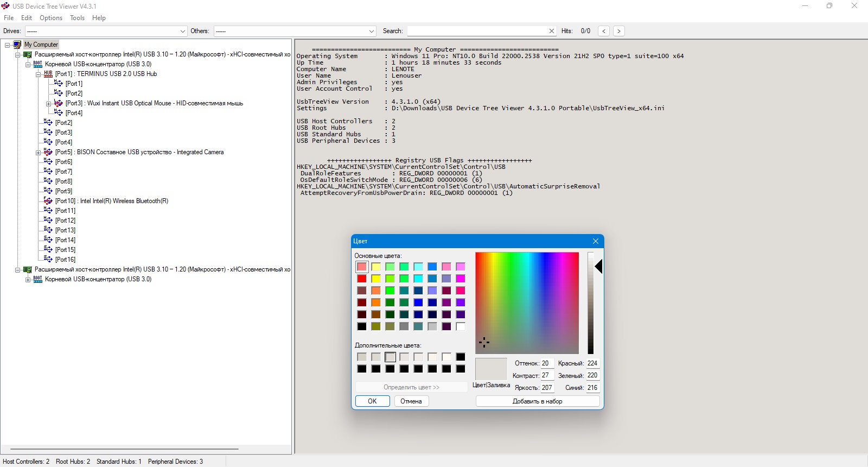Viewport: 868px width, 467px height.
Task: Click the TERMINUS USB 2.0 Hub icon
Action: pos(48,74)
